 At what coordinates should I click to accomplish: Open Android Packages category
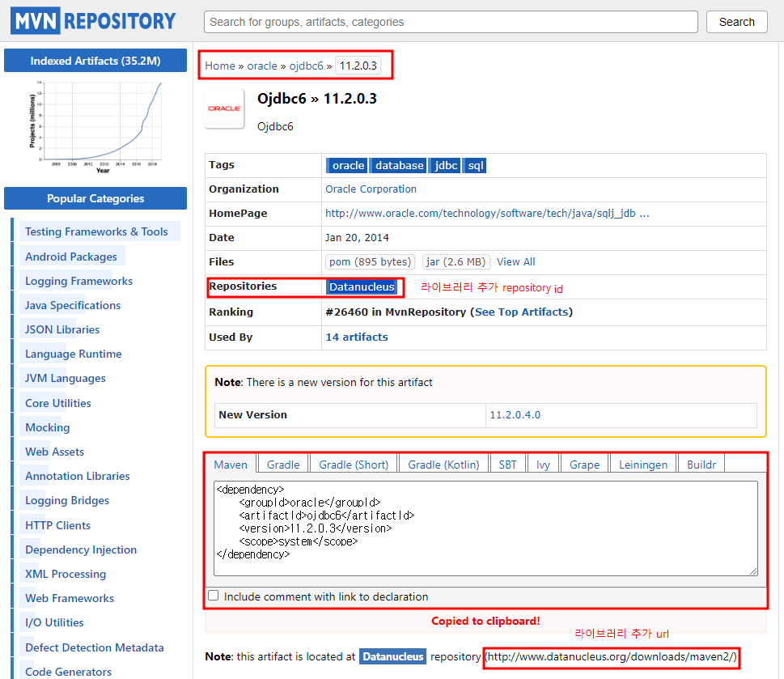point(71,257)
